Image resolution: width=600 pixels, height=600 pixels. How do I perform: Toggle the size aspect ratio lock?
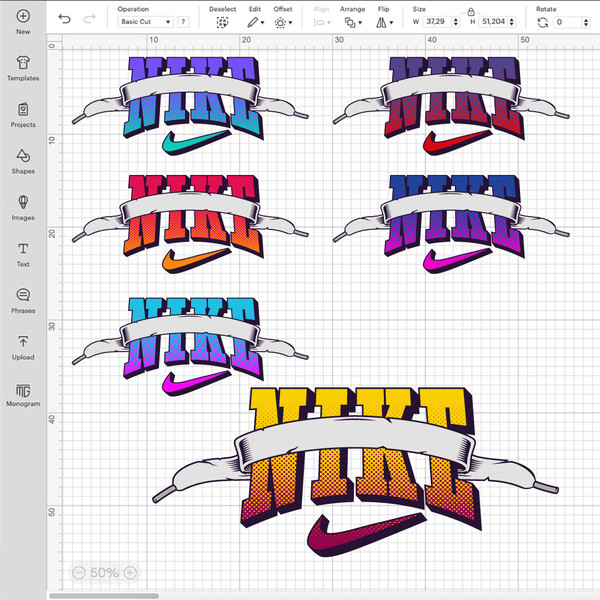[471, 12]
